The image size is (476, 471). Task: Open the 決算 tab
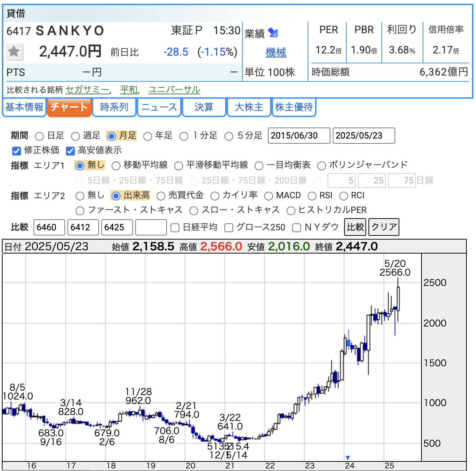[x=204, y=107]
